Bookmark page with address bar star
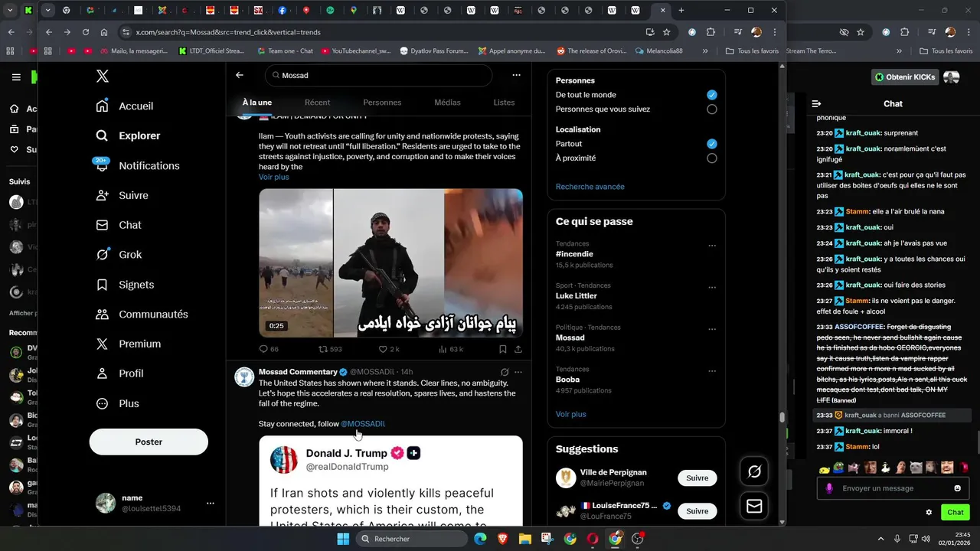This screenshot has height=551, width=980. [666, 32]
